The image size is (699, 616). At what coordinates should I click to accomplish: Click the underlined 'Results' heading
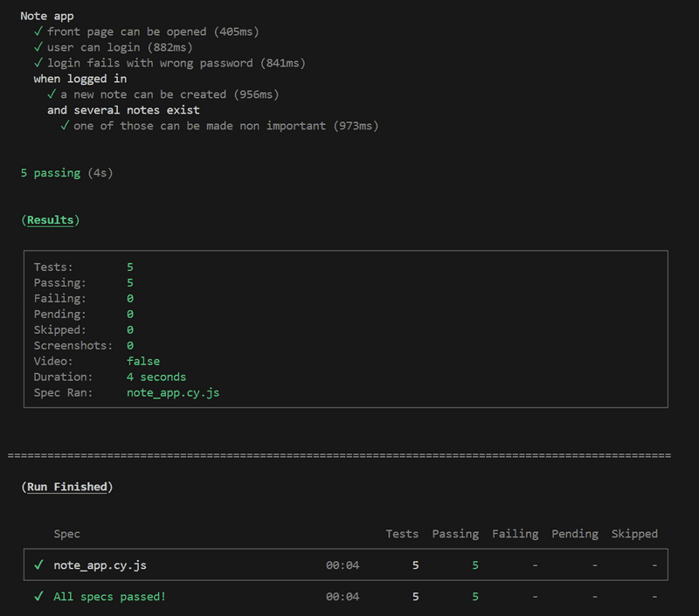click(51, 219)
